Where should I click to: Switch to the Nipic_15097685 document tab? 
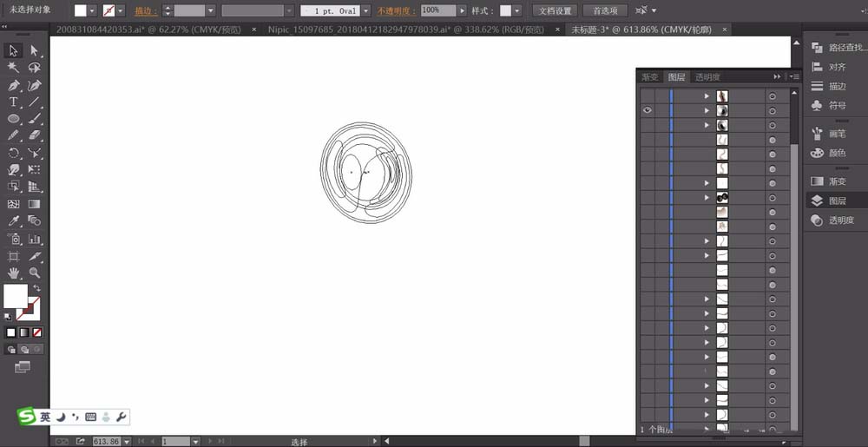click(405, 30)
